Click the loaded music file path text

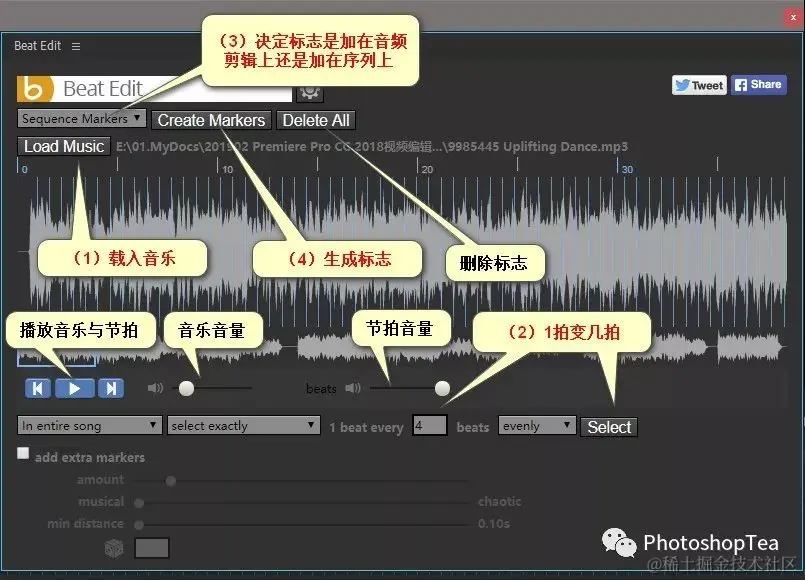point(372,147)
